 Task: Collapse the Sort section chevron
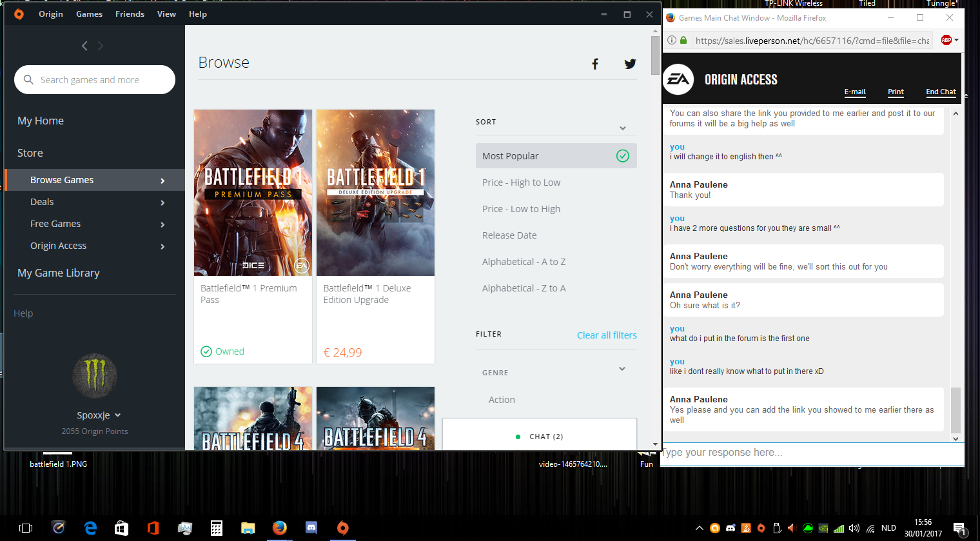coord(623,128)
